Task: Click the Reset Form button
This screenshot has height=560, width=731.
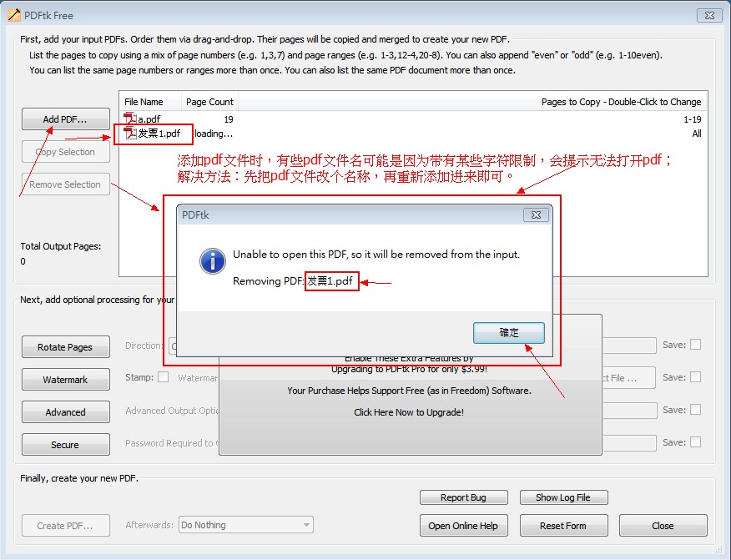Action: (563, 526)
